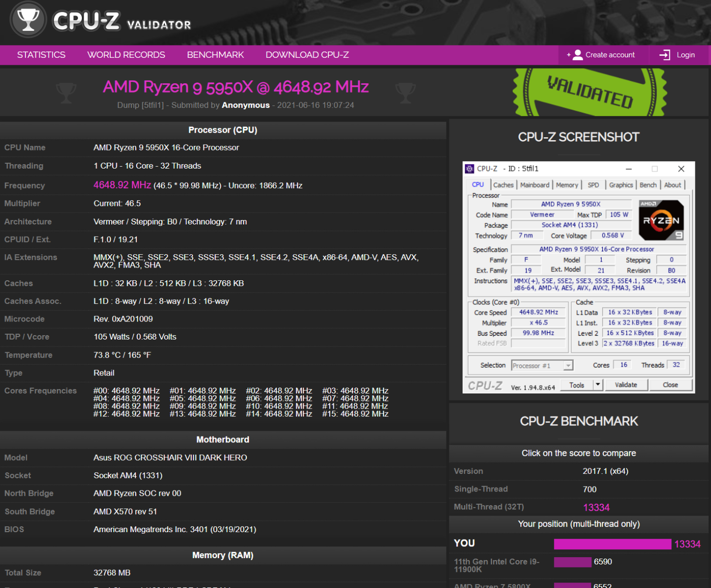The height and width of the screenshot is (588, 711).
Task: Click the Memory (RAM) section header
Action: click(223, 555)
